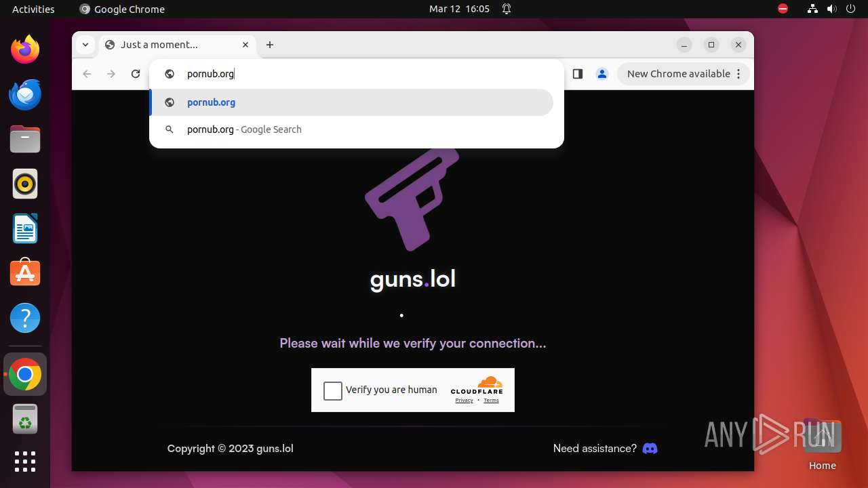Screen dimensions: 868x488
Task: Click the Copyright © 2023 guns.lol text
Action: [x=231, y=448]
